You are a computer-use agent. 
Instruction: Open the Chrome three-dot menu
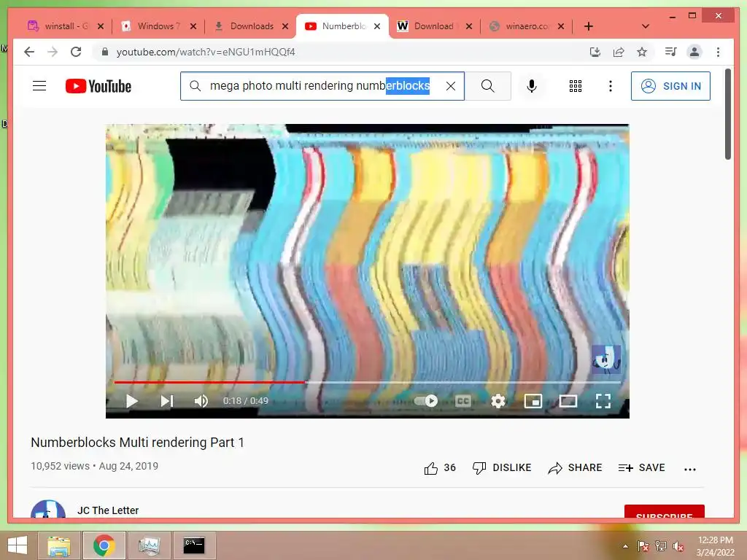pos(718,52)
